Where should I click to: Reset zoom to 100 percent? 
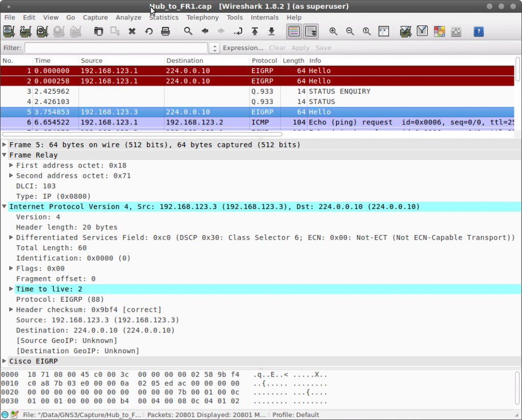tap(367, 31)
